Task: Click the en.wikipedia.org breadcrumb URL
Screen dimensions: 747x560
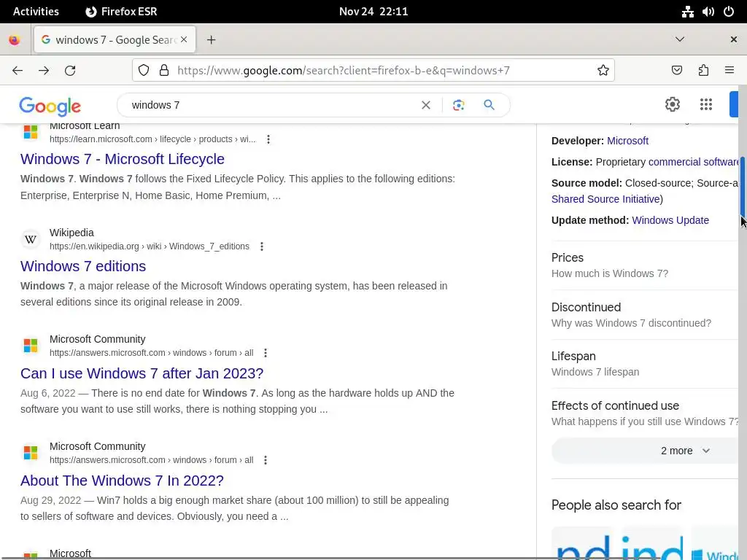Action: pos(149,246)
